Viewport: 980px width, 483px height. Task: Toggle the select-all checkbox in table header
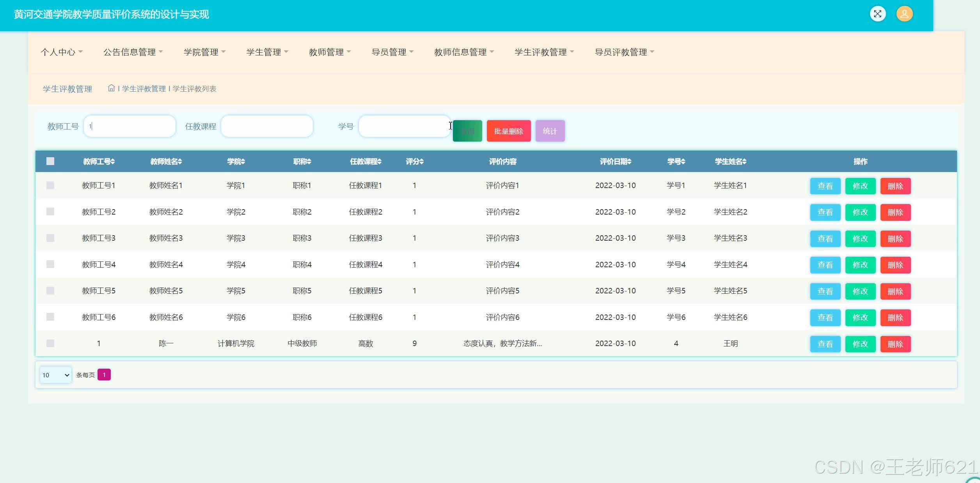[x=50, y=161]
